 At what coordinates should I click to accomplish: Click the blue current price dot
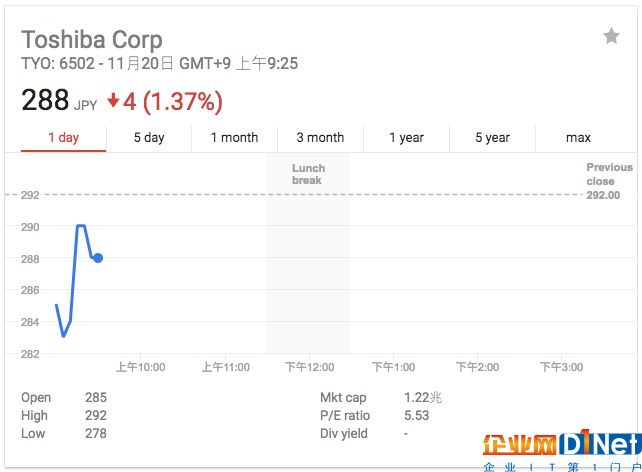coord(98,258)
